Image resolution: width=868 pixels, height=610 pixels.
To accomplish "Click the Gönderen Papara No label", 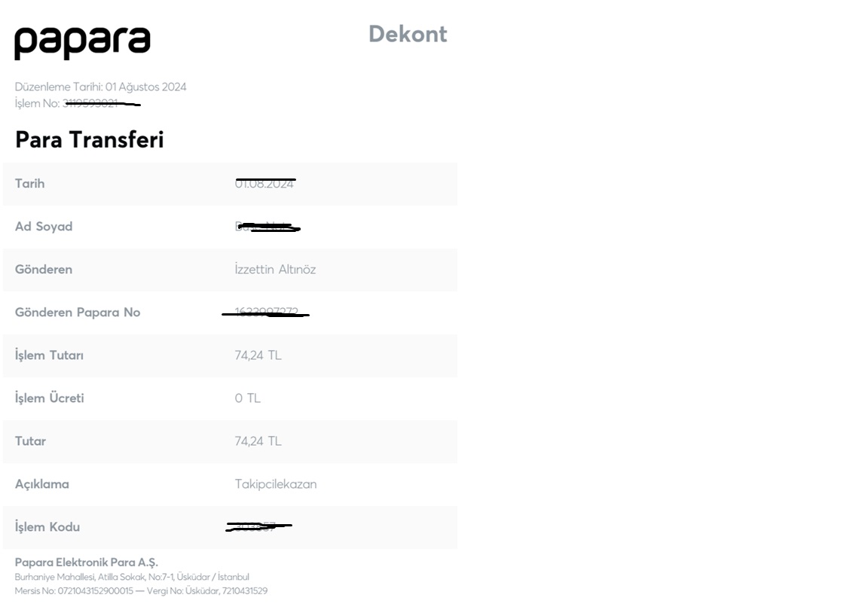I will point(78,313).
